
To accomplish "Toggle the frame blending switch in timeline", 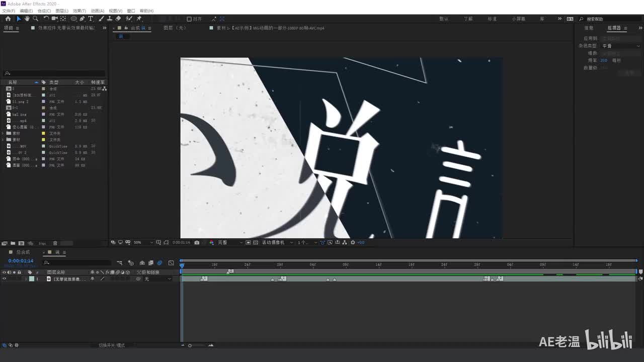I will point(150,263).
